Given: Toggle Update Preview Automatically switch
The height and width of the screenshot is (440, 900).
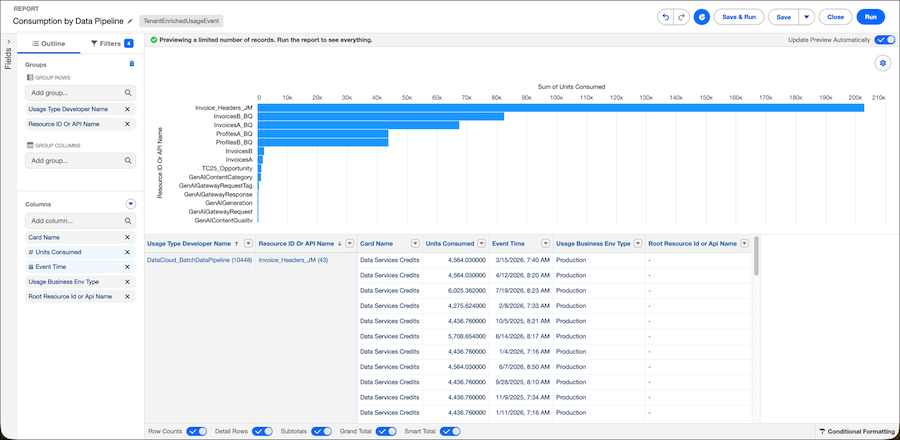Looking at the screenshot, I should click(885, 40).
